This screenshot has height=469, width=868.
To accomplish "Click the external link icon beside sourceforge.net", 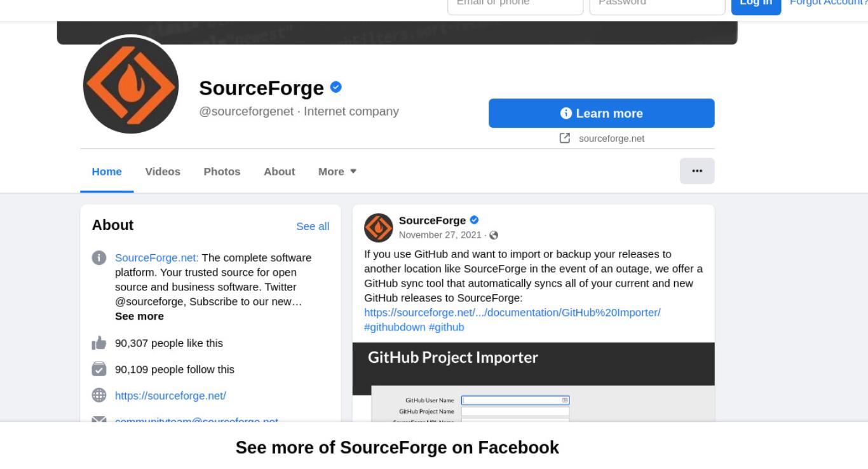I will (x=564, y=138).
